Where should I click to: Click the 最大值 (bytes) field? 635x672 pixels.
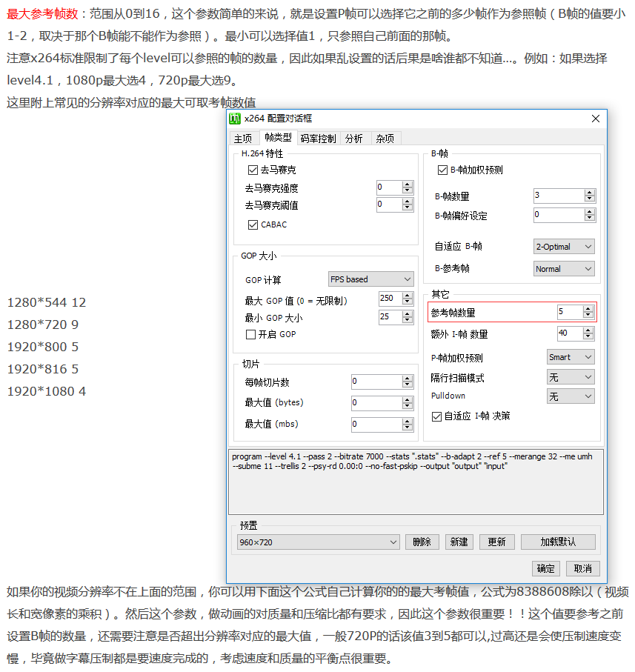click(376, 403)
